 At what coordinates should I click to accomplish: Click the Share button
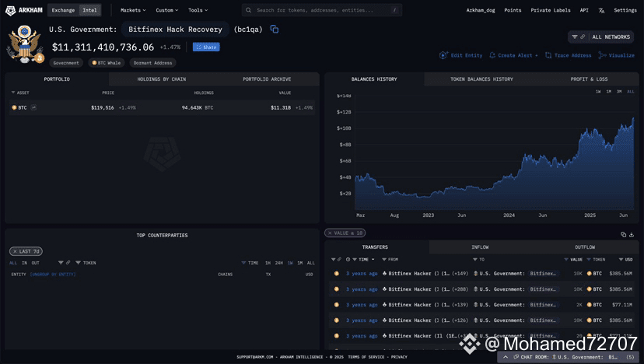[206, 47]
